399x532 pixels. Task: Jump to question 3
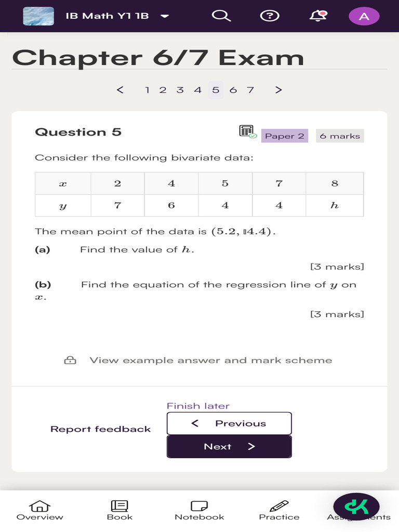(180, 90)
